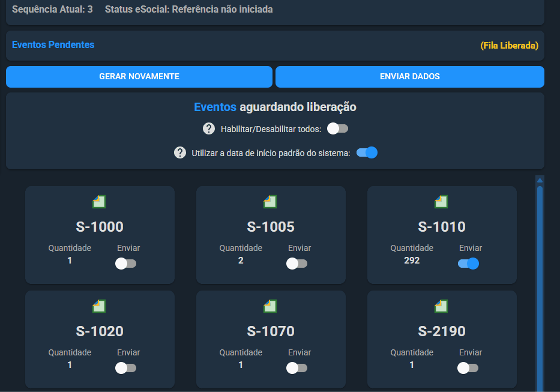Enable Enviar for S-1020
Image resolution: width=560 pixels, height=392 pixels.
click(125, 368)
